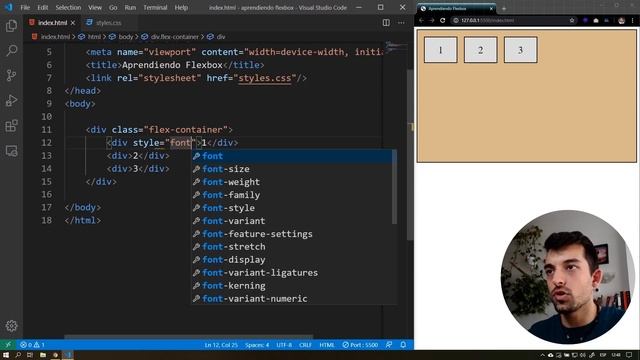Go back in the browser
The width and height of the screenshot is (640, 360).
[422, 20]
